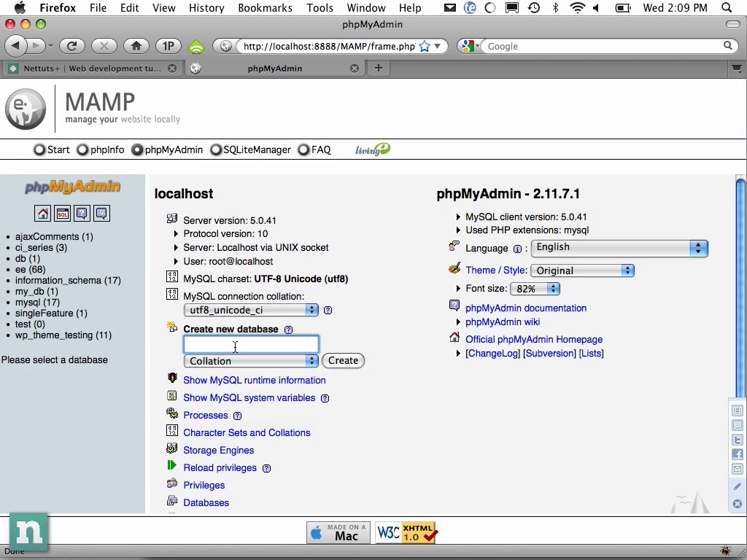Open phpMyAdmin documentation icon in sidebar
Screen dimensions: 747x560
click(82, 214)
